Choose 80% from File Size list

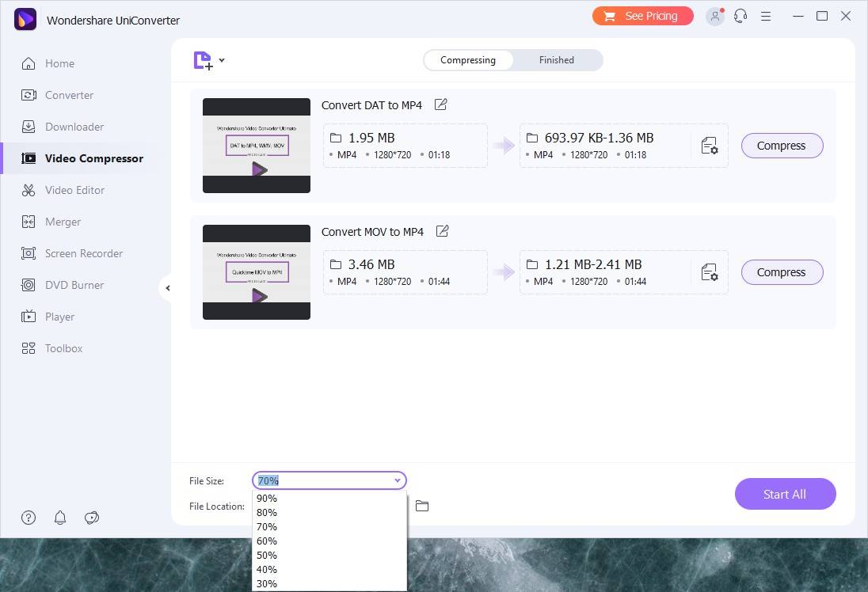(x=329, y=512)
